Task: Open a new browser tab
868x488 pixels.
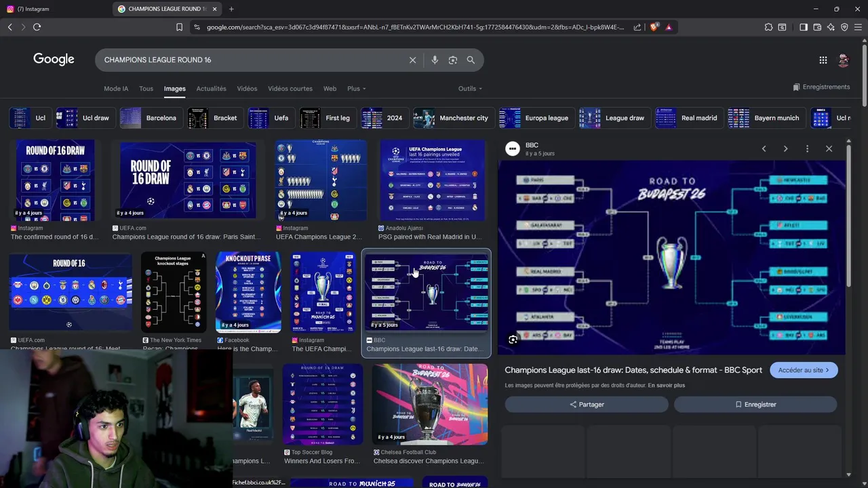Action: click(231, 9)
